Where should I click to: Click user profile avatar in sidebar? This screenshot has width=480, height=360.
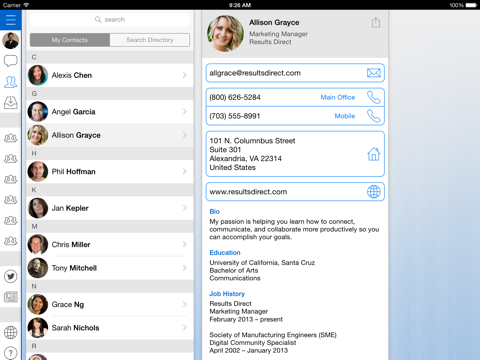11,40
